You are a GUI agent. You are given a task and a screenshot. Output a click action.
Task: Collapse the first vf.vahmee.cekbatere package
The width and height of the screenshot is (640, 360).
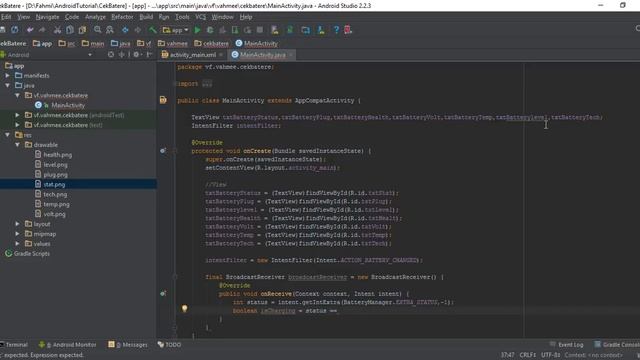coord(18,95)
